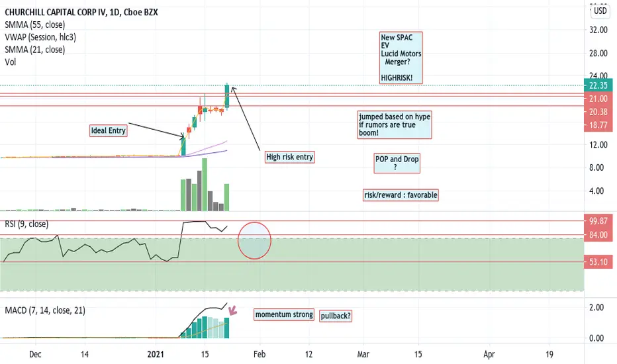
Task: Select the New SPAC Lucid Motors note
Action: click(x=401, y=58)
